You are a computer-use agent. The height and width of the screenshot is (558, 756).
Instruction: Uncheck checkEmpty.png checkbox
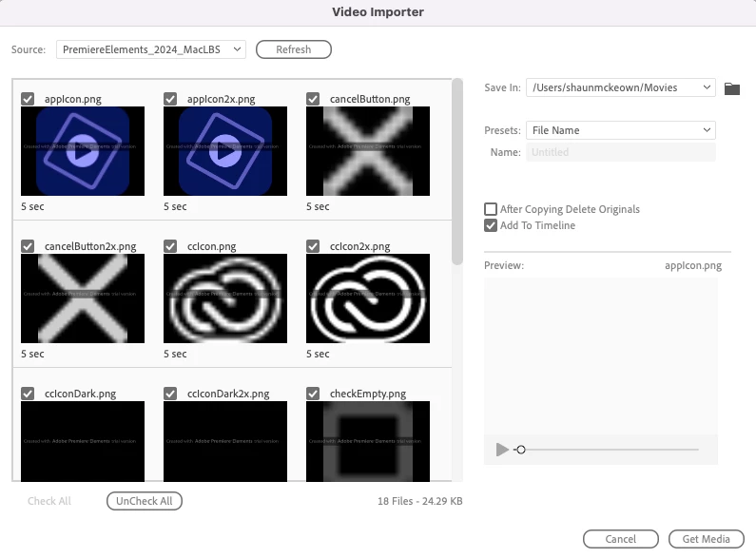(313, 394)
